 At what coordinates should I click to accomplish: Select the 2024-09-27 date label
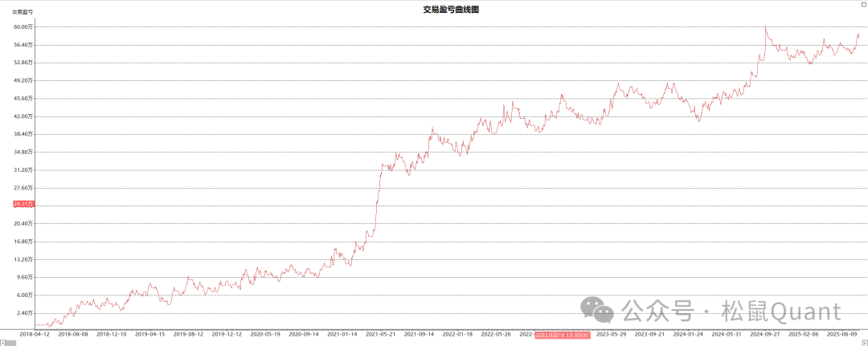(765, 334)
